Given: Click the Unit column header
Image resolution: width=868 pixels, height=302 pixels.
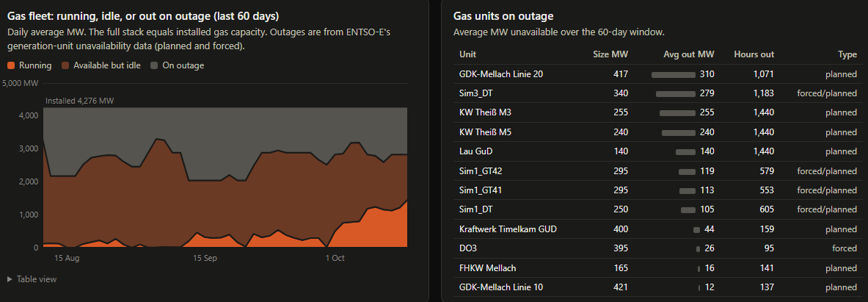Looking at the screenshot, I should tap(468, 54).
